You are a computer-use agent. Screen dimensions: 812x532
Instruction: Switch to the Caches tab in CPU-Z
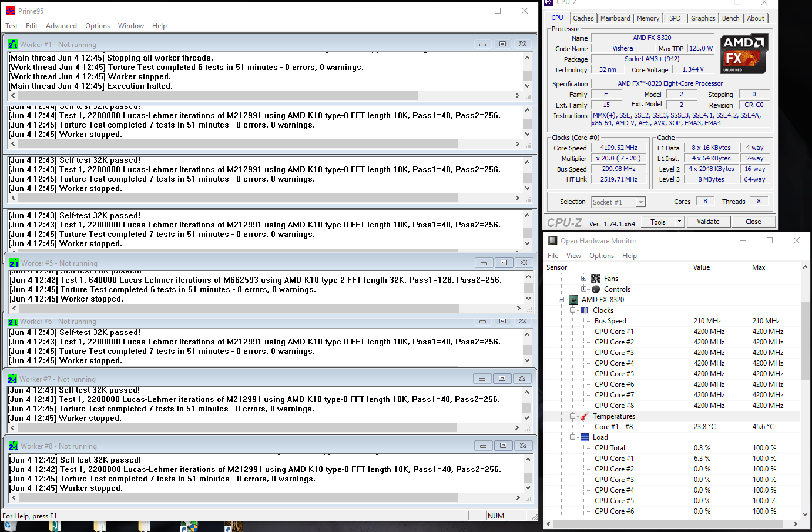tap(583, 18)
